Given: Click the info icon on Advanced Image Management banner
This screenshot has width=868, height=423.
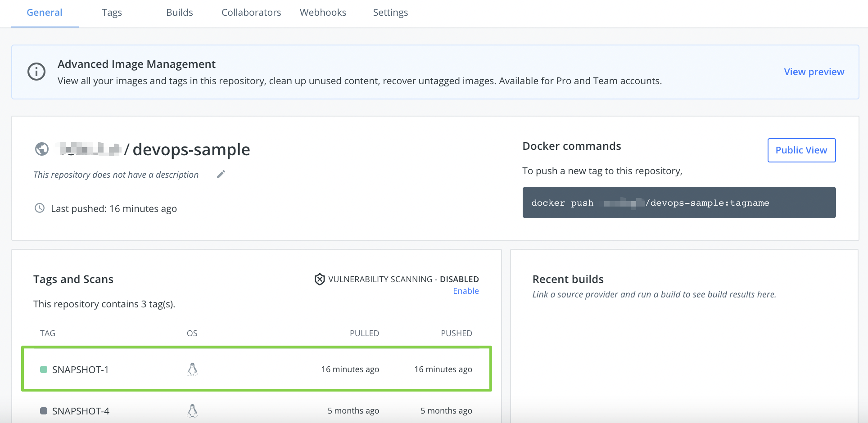Looking at the screenshot, I should coord(36,72).
